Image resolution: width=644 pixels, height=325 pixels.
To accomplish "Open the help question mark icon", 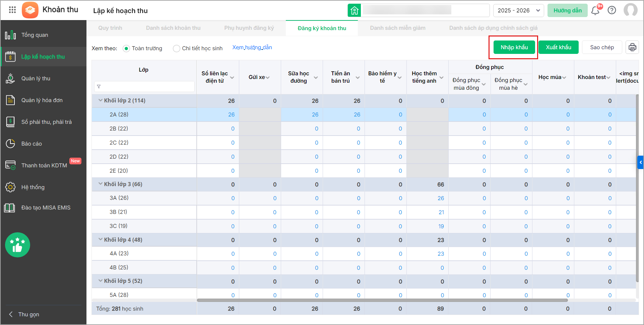I will pos(612,10).
